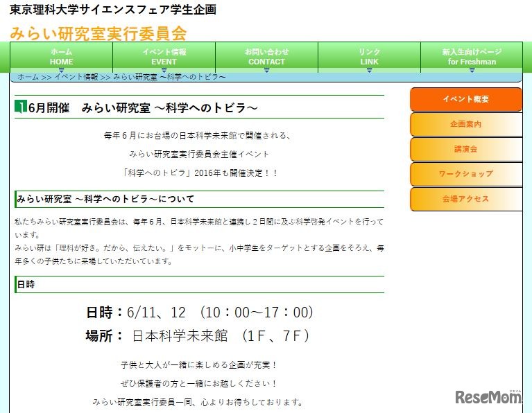Click the 子供と大人が一緒に楽しめる企画が充実 line

[x=200, y=365]
